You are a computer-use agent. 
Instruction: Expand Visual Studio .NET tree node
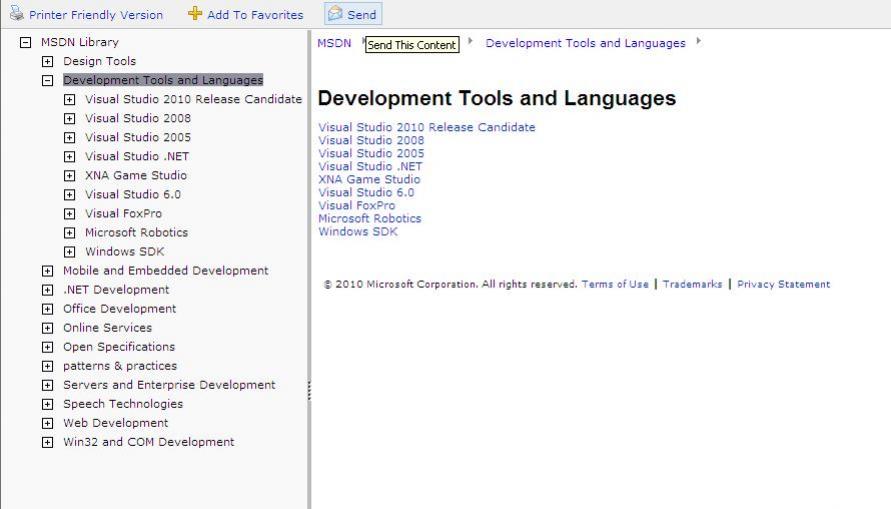(x=69, y=157)
